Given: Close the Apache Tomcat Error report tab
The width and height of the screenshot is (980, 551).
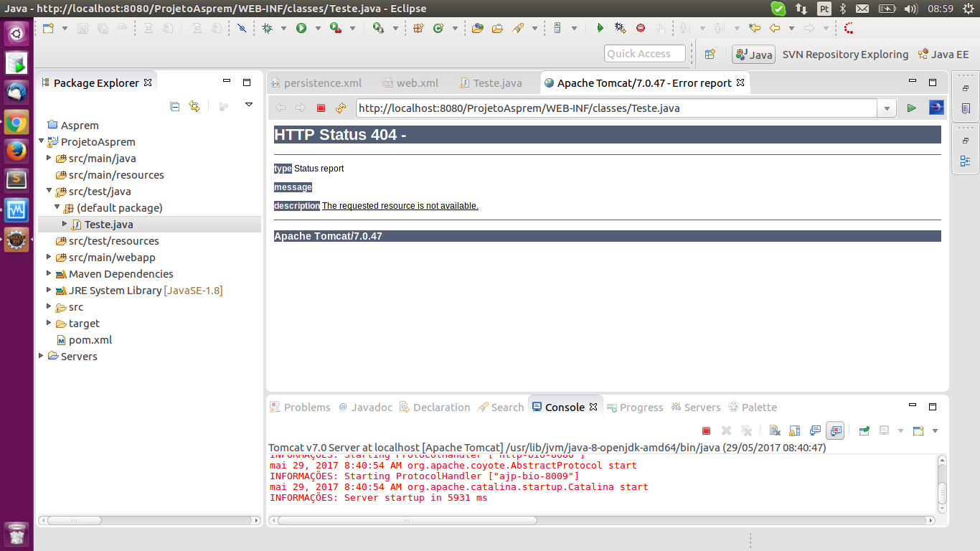Looking at the screenshot, I should [x=741, y=83].
